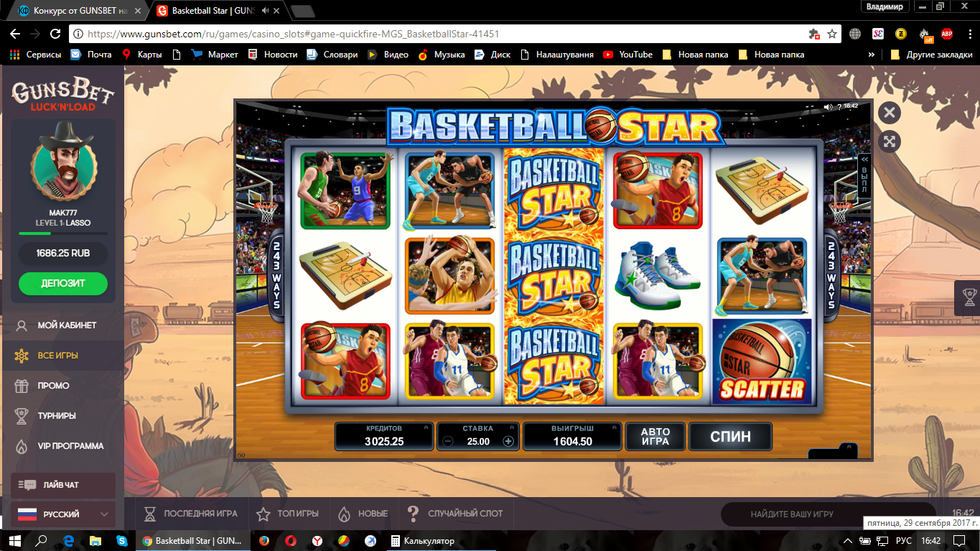Click the СПИН button
980x551 pixels.
coord(730,436)
